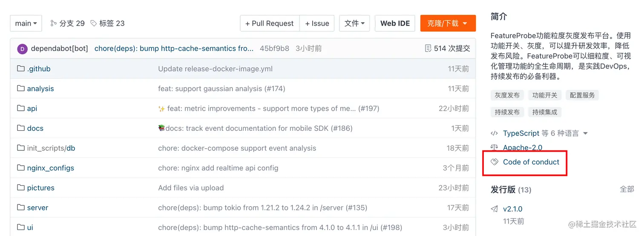Open the main branch dropdown
This screenshot has height=236, width=644.
[26, 23]
